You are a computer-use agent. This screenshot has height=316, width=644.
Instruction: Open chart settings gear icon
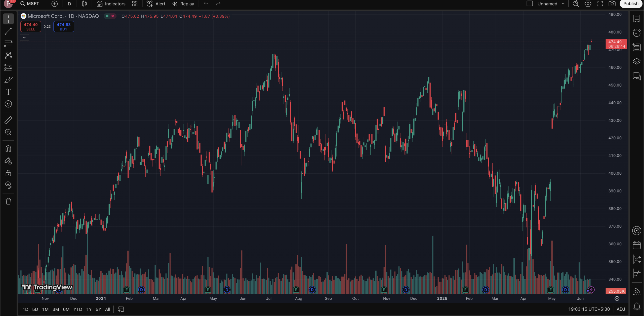click(x=588, y=4)
